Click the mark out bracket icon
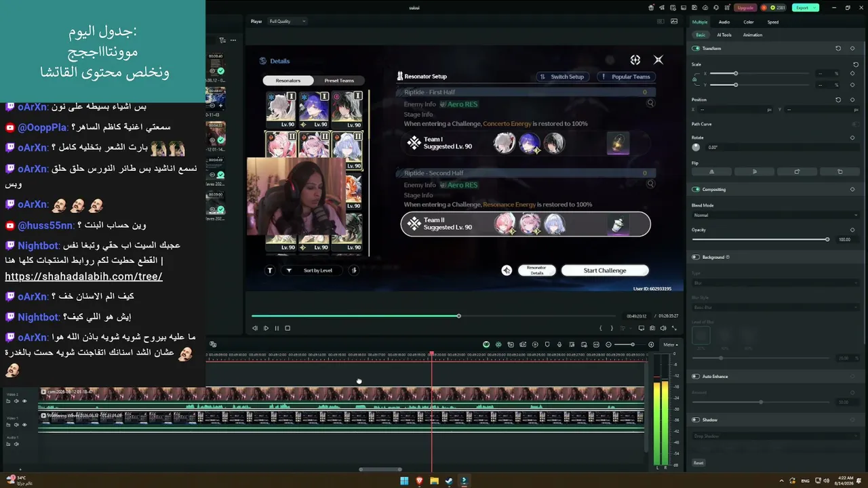The image size is (868, 488). (612, 328)
